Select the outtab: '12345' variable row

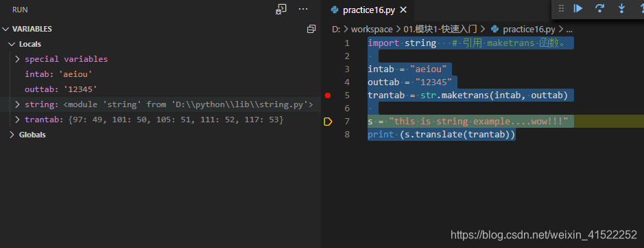[160, 89]
